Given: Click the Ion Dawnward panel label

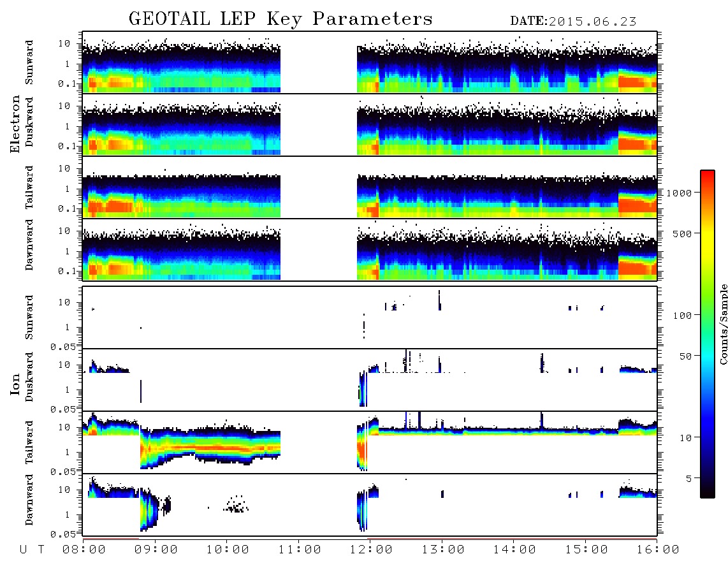Looking at the screenshot, I should click(29, 500).
